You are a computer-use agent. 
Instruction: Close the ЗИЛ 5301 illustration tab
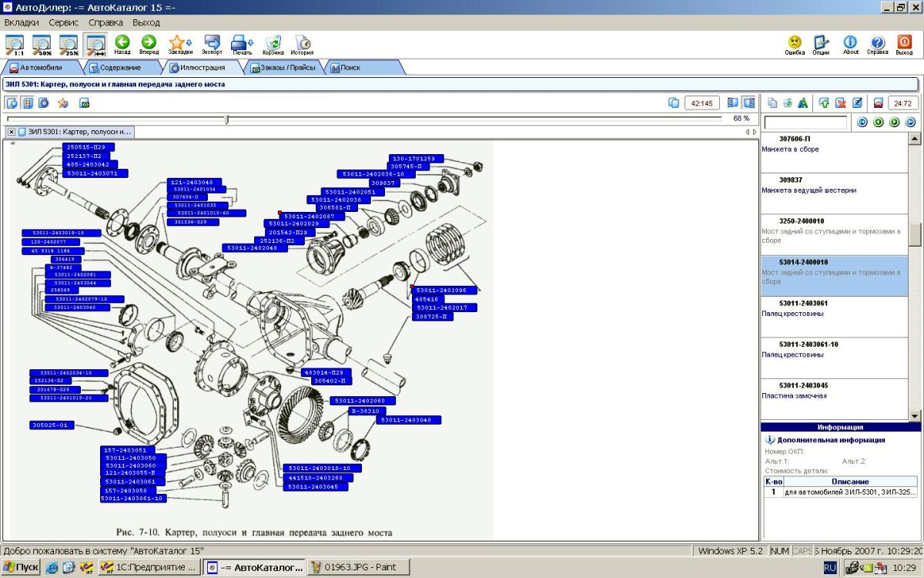[x=12, y=132]
